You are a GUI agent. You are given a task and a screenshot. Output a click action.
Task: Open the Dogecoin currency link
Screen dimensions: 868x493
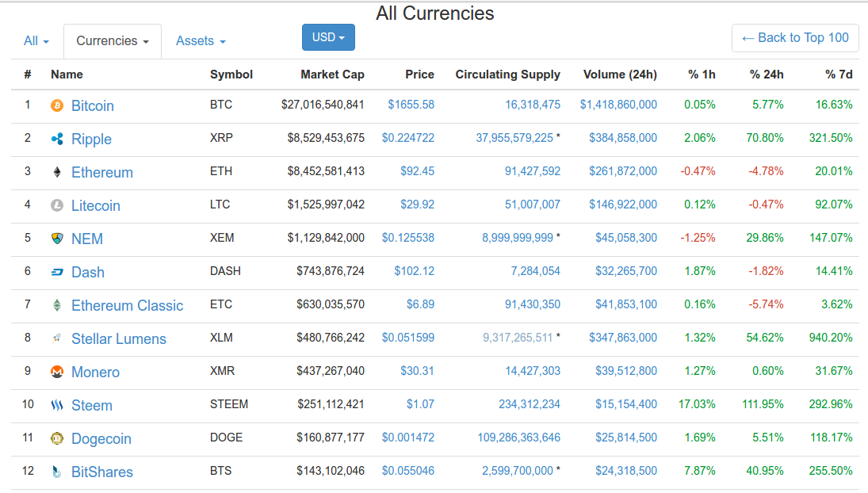[101, 439]
